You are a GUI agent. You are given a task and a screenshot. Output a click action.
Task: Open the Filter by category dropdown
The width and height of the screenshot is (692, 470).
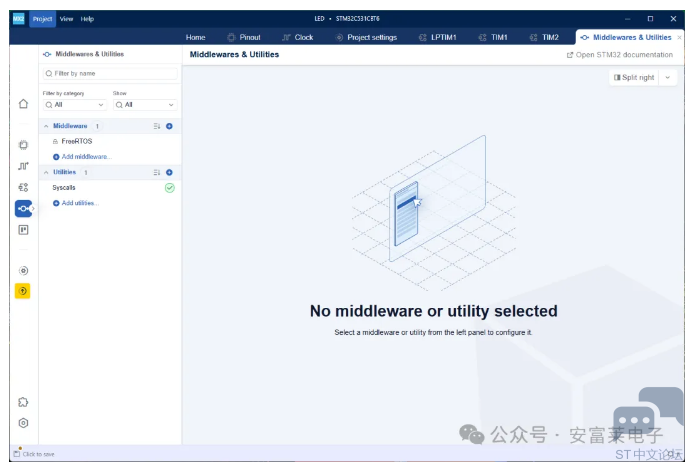pyautogui.click(x=75, y=104)
